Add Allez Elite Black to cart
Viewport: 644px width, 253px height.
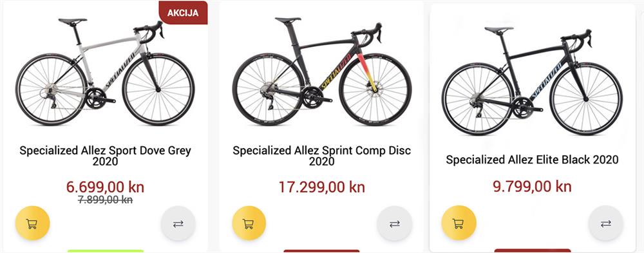pyautogui.click(x=459, y=223)
